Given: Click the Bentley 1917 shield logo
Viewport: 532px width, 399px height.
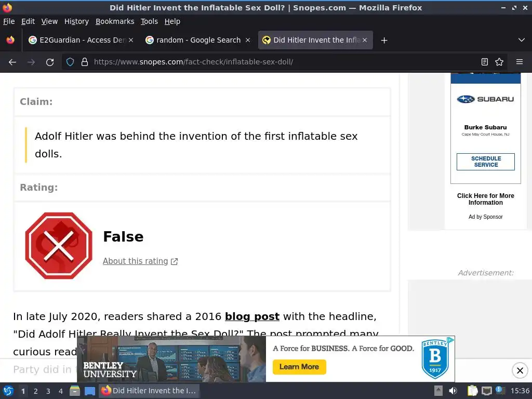Looking at the screenshot, I should pos(435,359).
